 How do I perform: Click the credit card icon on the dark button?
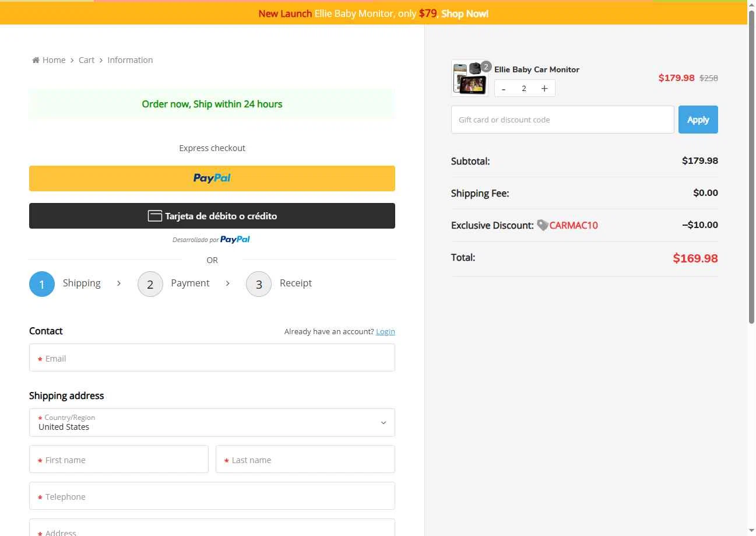154,216
